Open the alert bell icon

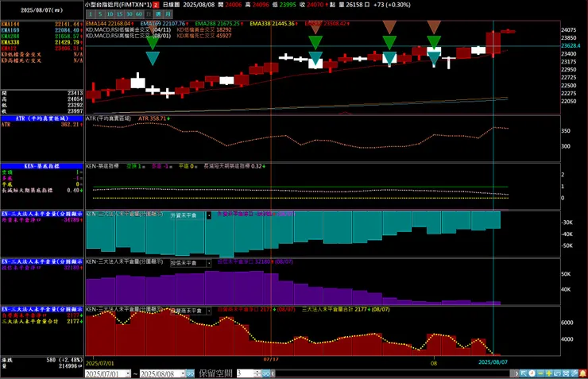(582, 373)
